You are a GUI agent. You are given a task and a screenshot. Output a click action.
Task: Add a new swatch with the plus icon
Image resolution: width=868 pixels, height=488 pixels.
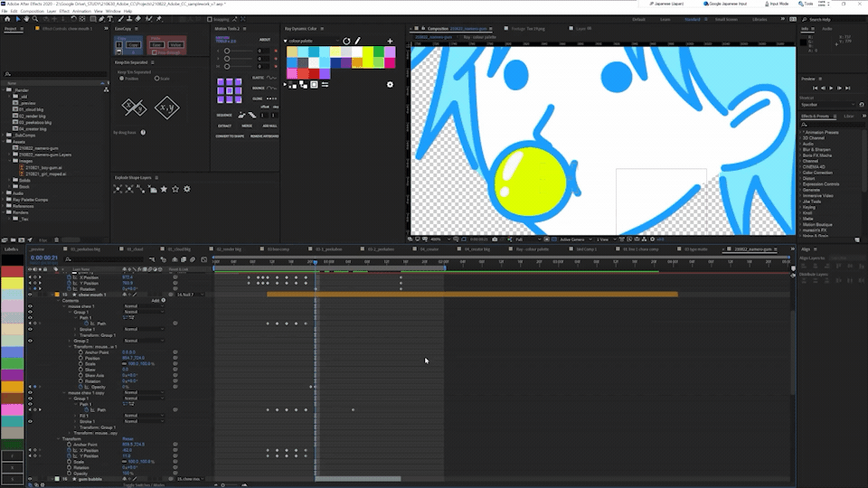pos(390,41)
